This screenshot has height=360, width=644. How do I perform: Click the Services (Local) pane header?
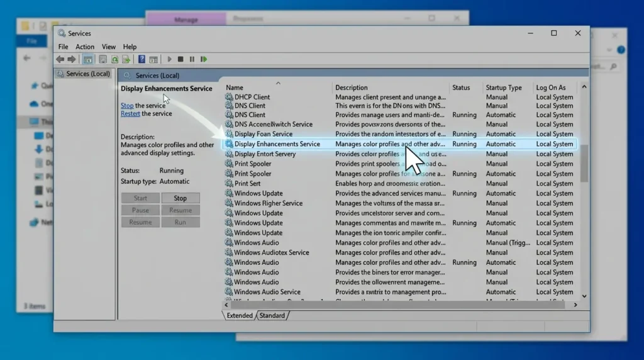pyautogui.click(x=157, y=76)
